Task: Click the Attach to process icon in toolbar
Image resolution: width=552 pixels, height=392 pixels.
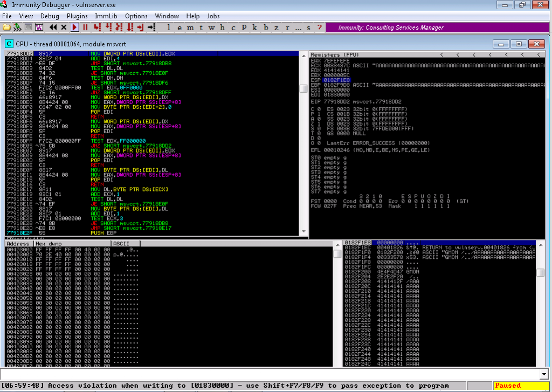Action: pos(17,27)
